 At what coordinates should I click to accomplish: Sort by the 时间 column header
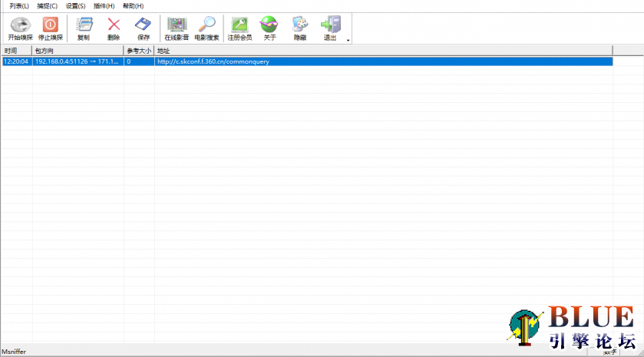(15, 51)
